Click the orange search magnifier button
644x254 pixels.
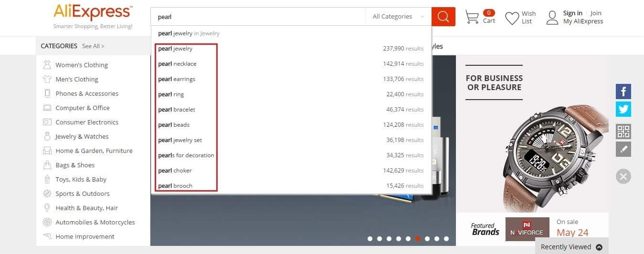tap(443, 17)
